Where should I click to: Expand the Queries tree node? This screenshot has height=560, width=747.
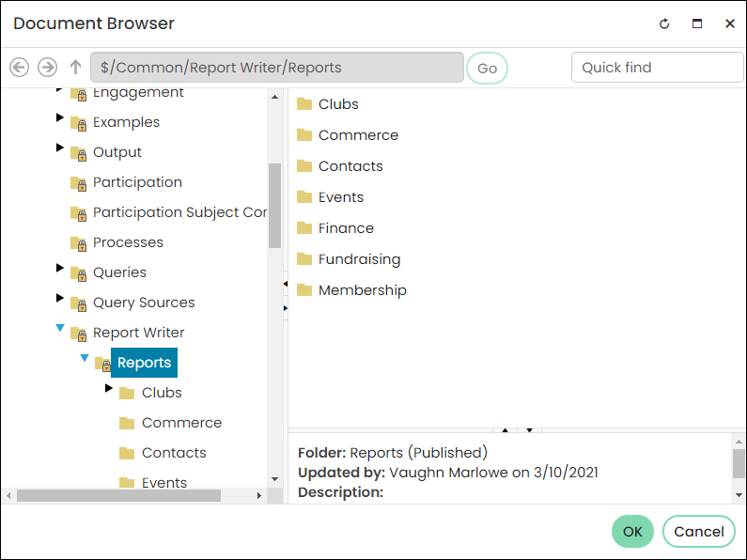point(59,268)
